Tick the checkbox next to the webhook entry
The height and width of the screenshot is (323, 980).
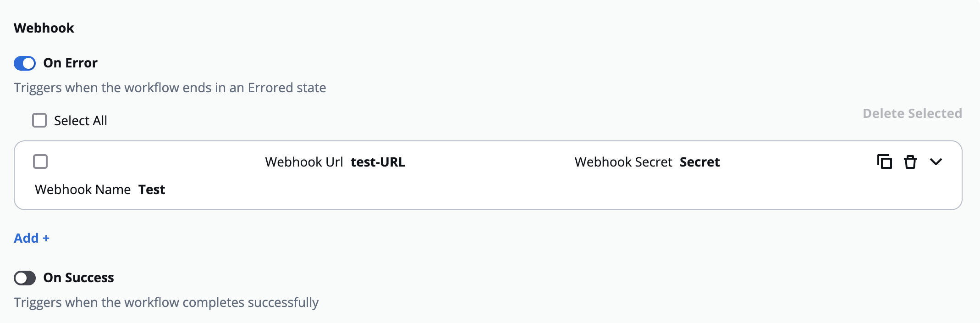click(40, 161)
